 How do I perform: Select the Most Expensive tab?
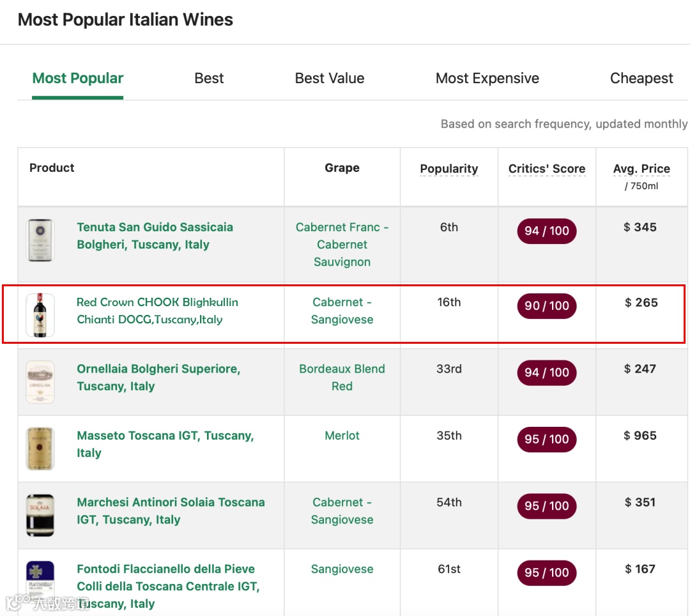487,79
